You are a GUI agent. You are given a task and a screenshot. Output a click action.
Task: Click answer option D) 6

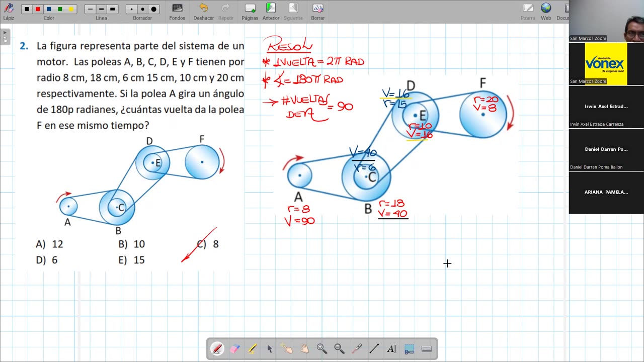click(47, 260)
